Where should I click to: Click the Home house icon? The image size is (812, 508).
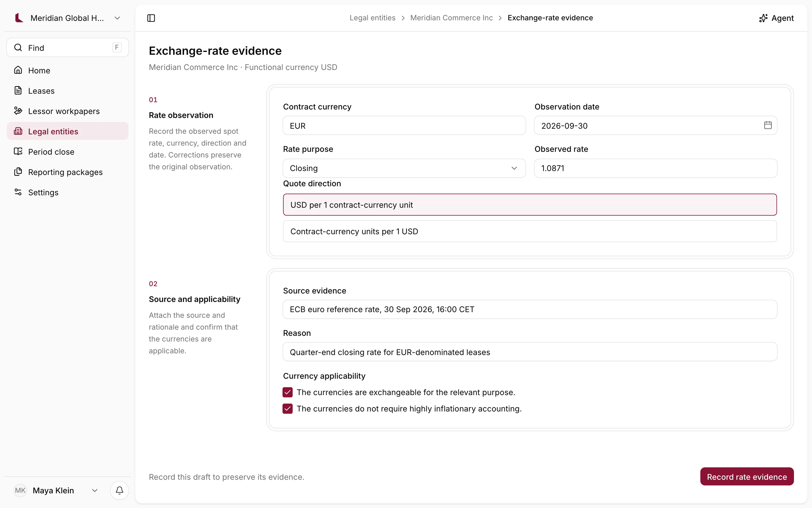point(18,70)
